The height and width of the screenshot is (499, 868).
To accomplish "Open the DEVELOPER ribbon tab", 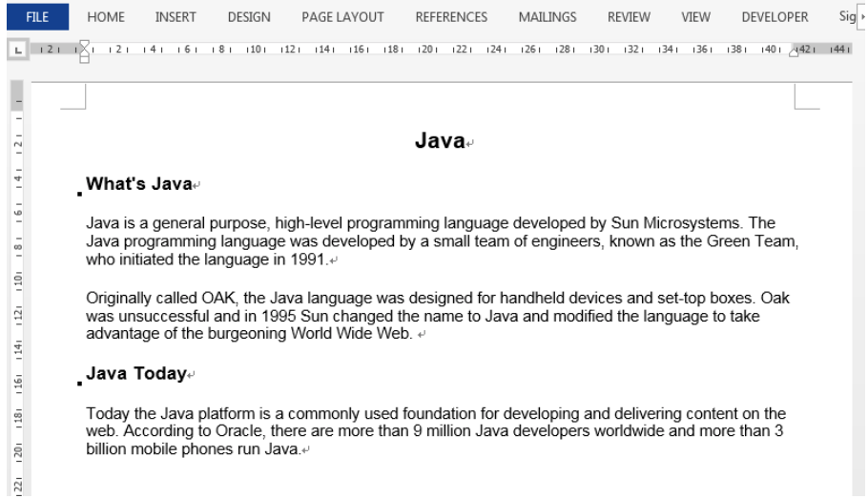I will (775, 17).
